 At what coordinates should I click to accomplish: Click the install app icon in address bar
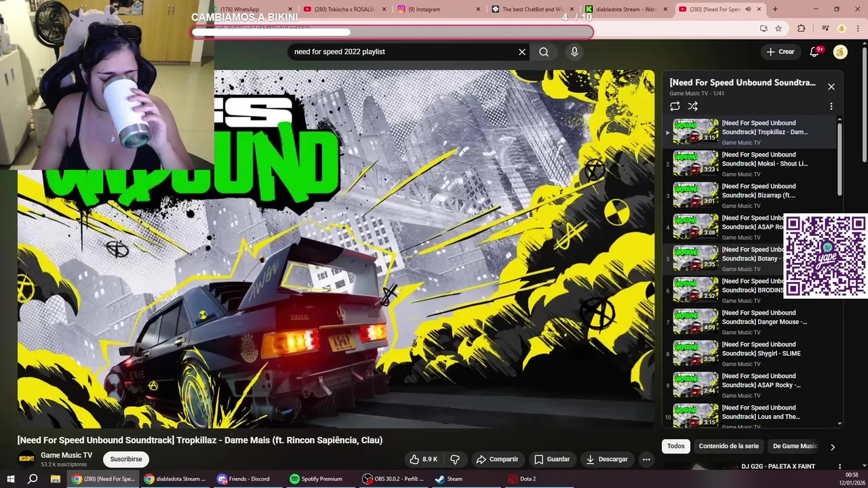pyautogui.click(x=764, y=28)
